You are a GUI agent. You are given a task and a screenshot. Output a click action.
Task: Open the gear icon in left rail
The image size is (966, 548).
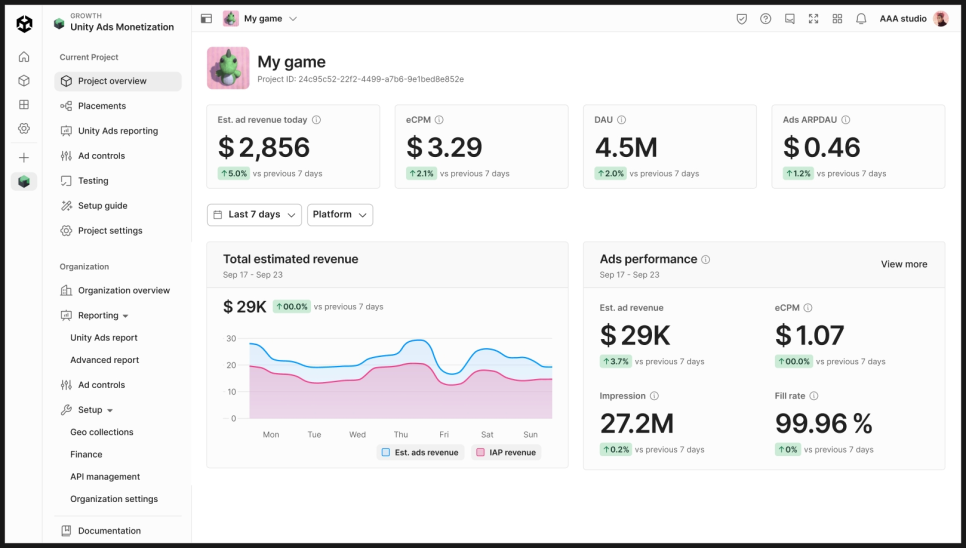[24, 129]
